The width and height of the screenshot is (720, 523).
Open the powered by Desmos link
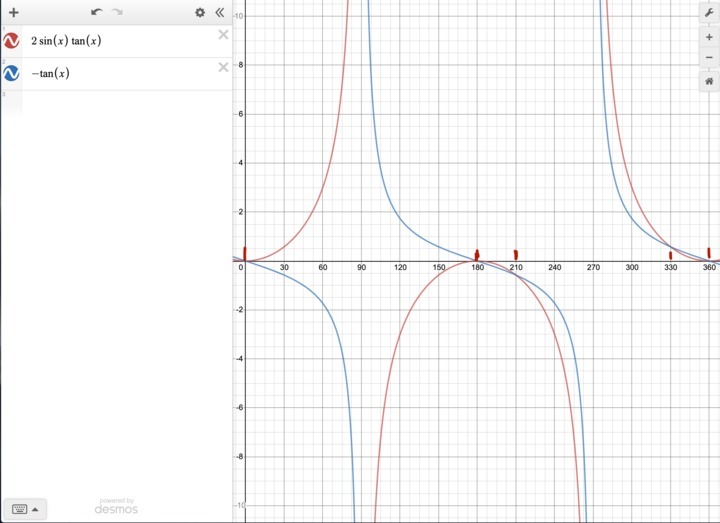(116, 506)
